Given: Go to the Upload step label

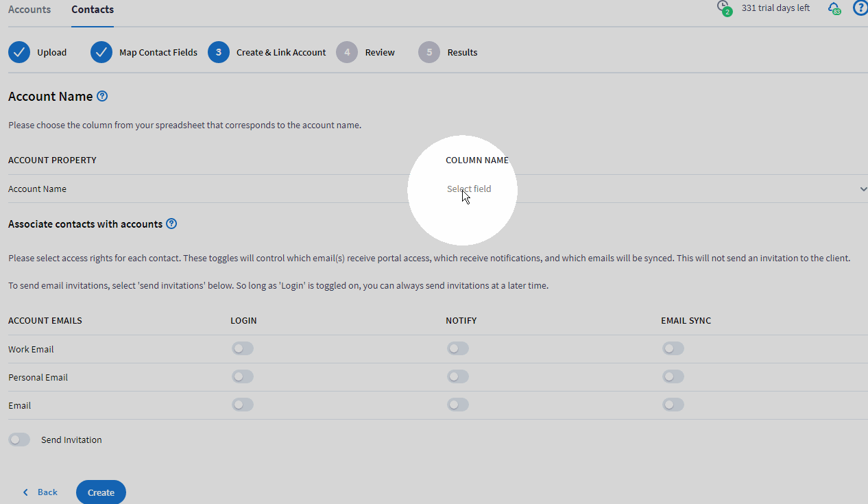Looking at the screenshot, I should pos(52,52).
